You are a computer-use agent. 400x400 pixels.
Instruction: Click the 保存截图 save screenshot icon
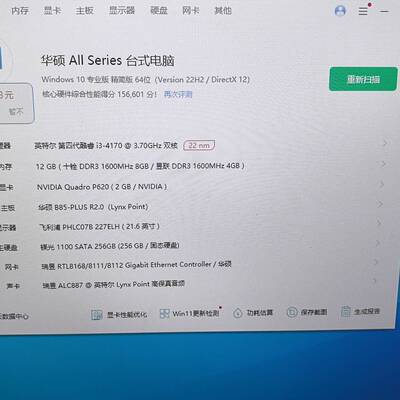(292, 312)
